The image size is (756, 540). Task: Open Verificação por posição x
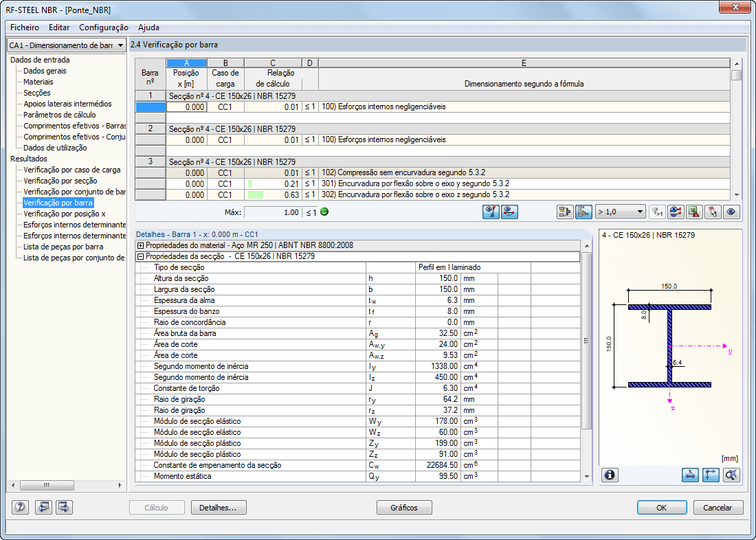[x=64, y=214]
